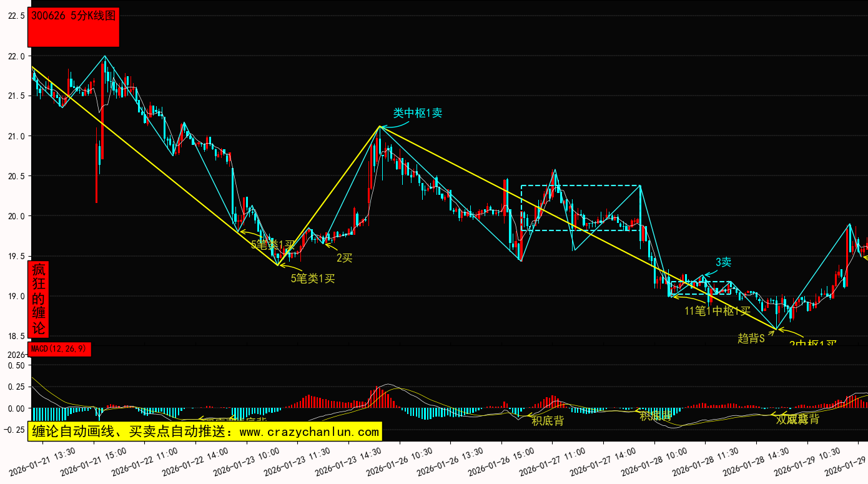Click the 19.5 price axis label
Image resolution: width=868 pixels, height=484 pixels.
pyautogui.click(x=16, y=256)
